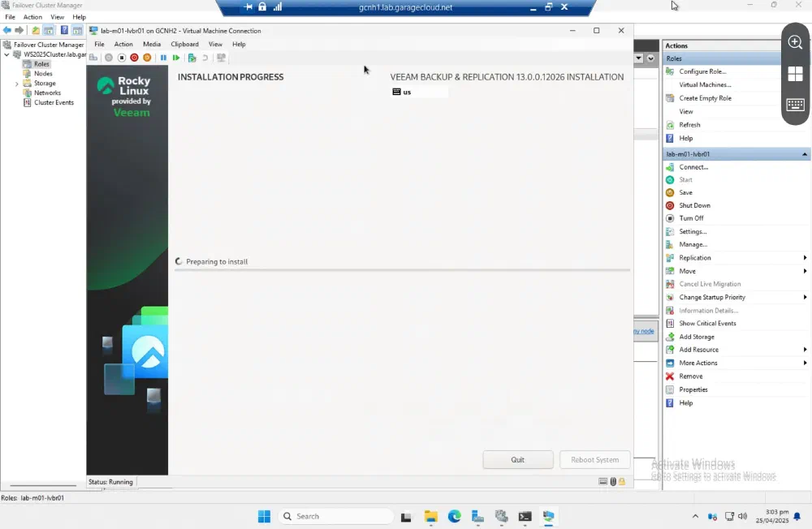Click the orange Save icon in VM toolbar
The height and width of the screenshot is (529, 812).
click(x=147, y=58)
